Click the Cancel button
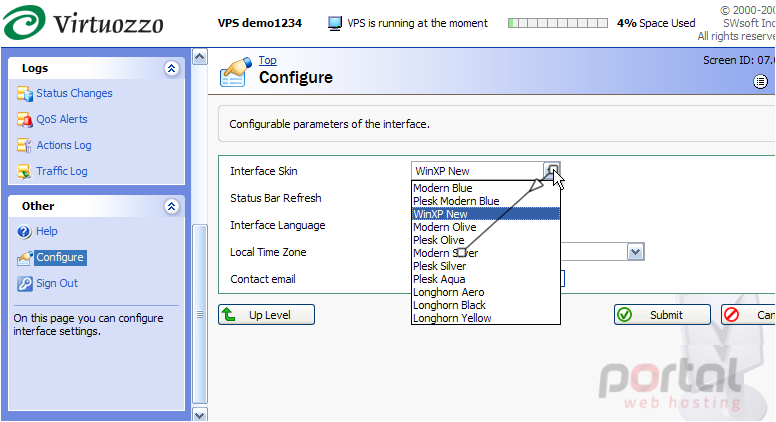 click(x=748, y=315)
